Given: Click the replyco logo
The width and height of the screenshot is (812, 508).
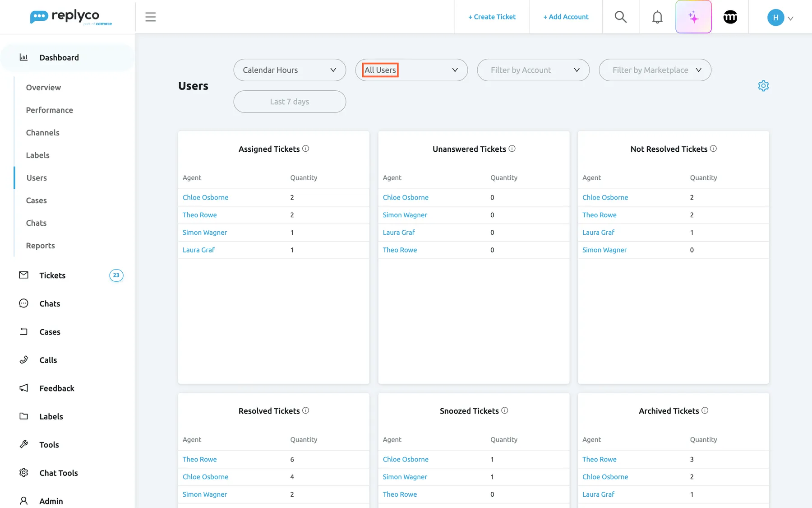Looking at the screenshot, I should point(71,17).
